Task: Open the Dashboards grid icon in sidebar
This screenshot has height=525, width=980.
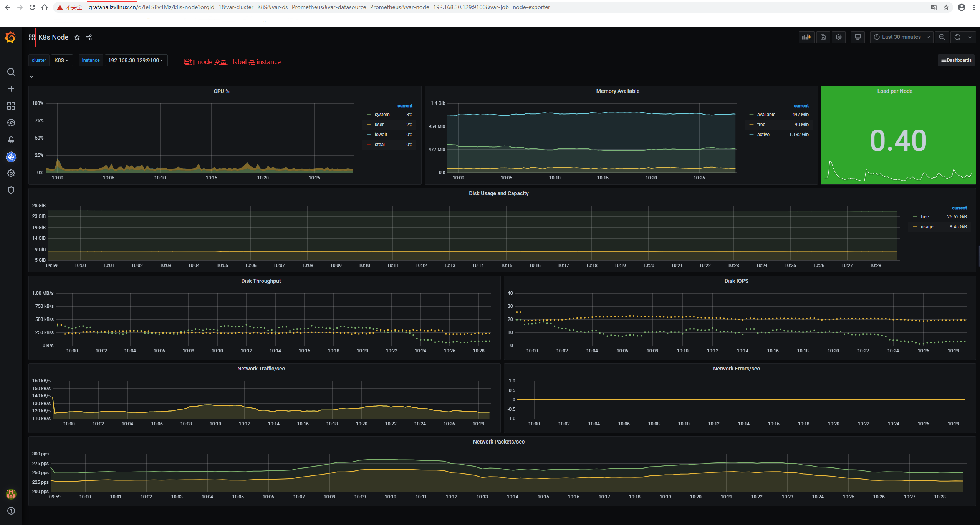Action: (x=11, y=106)
